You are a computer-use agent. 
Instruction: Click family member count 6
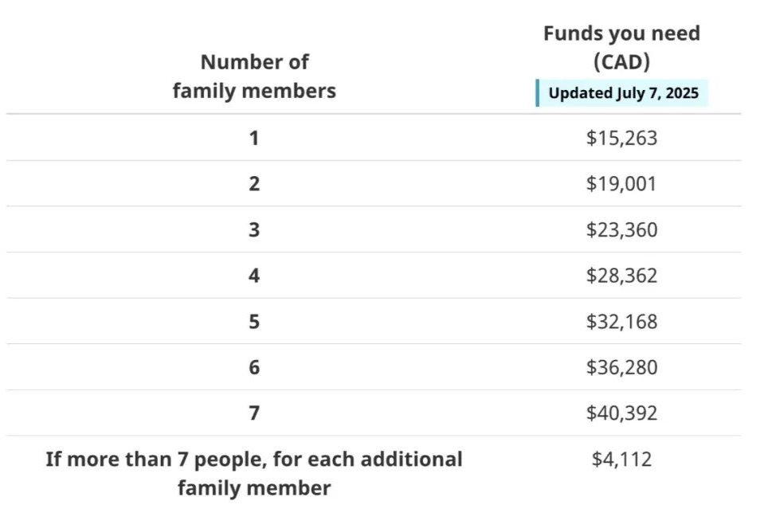pos(254,367)
